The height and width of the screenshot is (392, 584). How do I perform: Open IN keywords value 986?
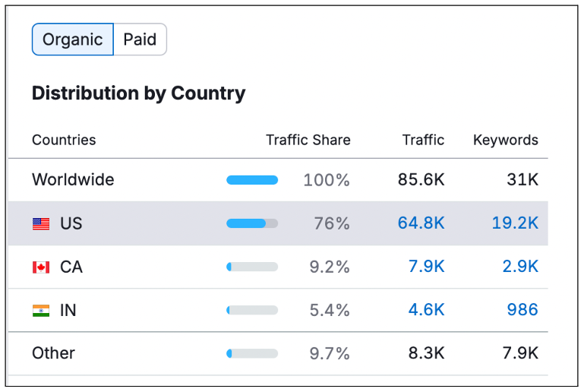(522, 310)
